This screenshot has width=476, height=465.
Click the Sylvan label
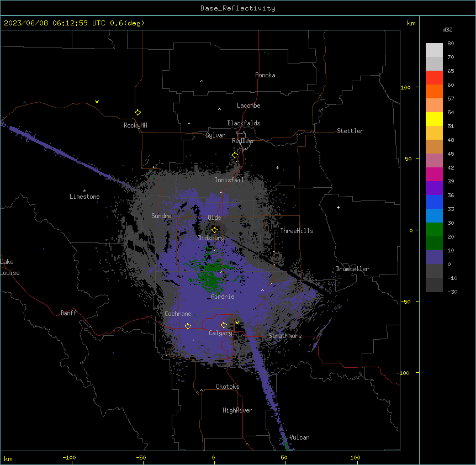pos(215,135)
